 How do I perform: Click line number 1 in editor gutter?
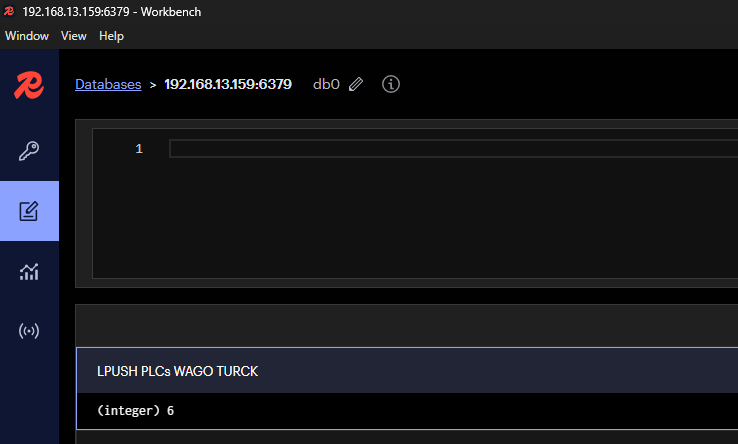(x=139, y=149)
